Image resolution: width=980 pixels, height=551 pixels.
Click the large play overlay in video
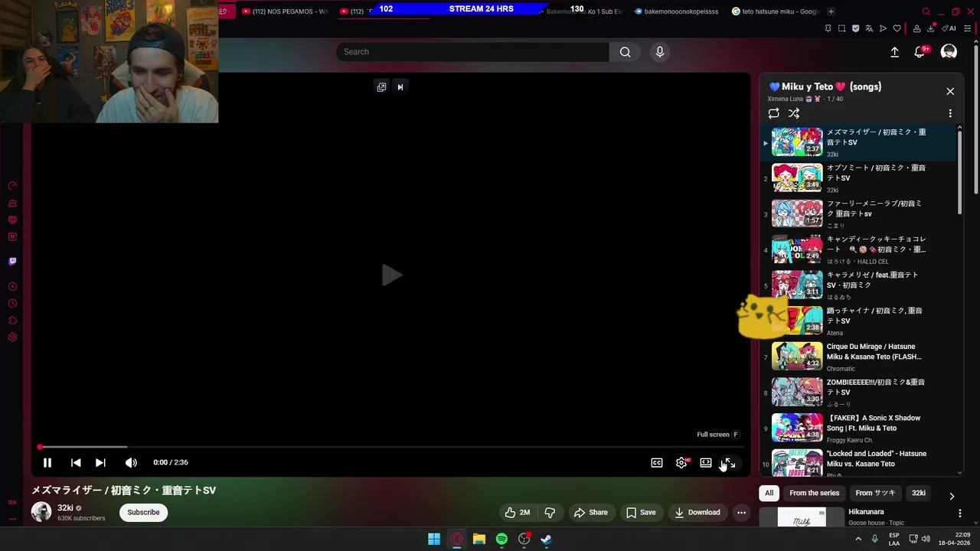(x=391, y=275)
